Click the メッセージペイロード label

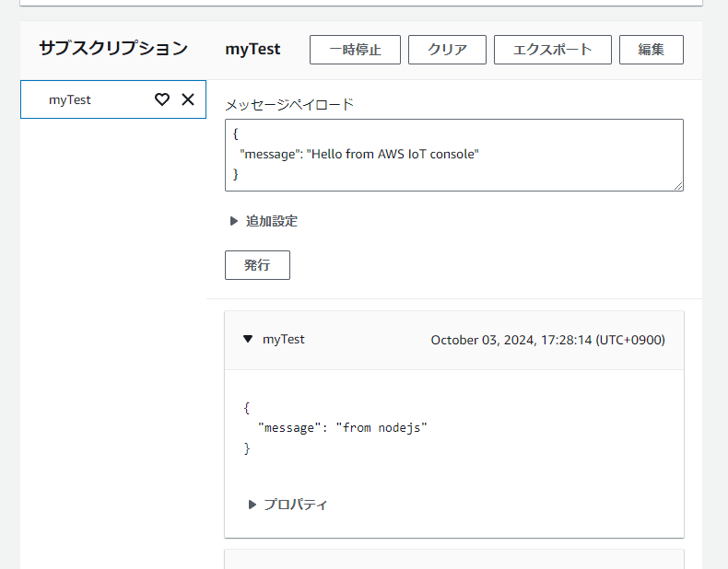(288, 105)
